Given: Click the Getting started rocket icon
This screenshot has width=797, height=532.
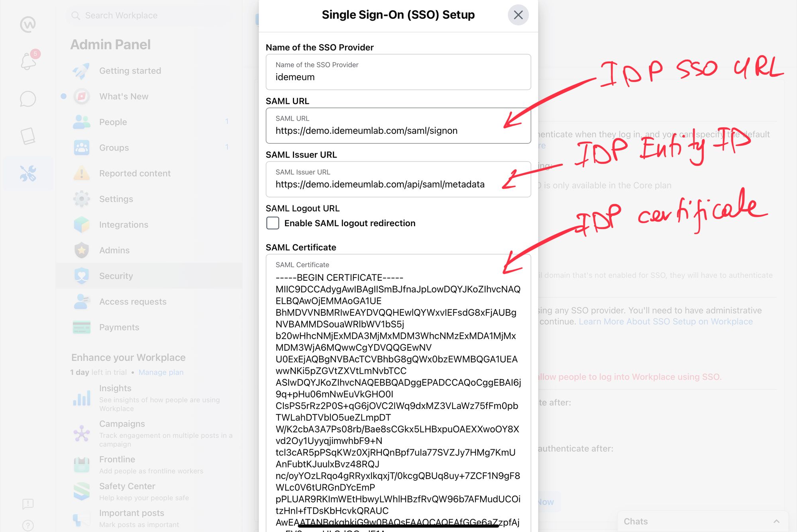Looking at the screenshot, I should [82, 71].
